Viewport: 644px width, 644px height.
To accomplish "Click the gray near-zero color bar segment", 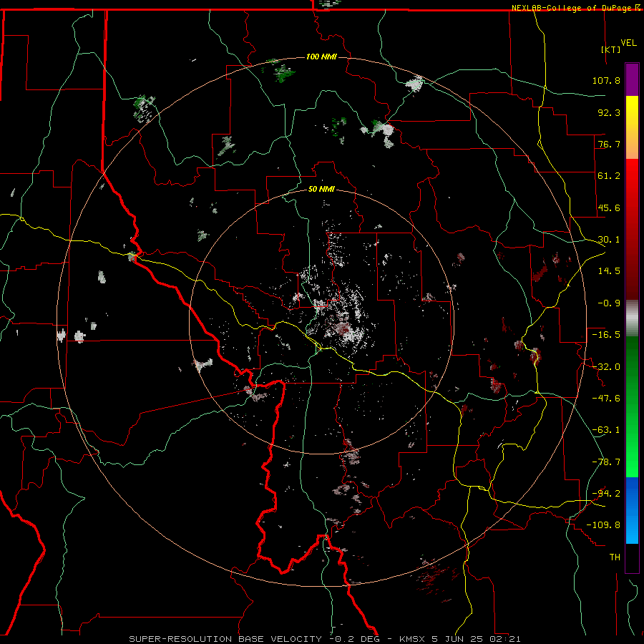I will coord(632,318).
